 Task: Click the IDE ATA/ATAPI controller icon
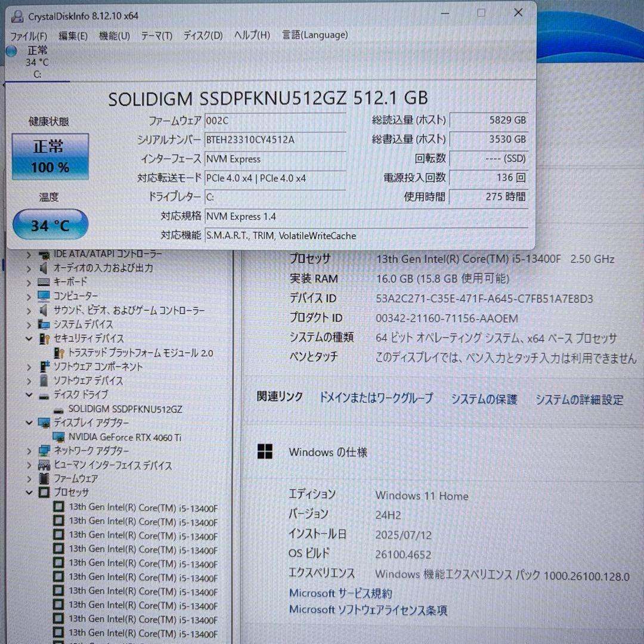44,255
